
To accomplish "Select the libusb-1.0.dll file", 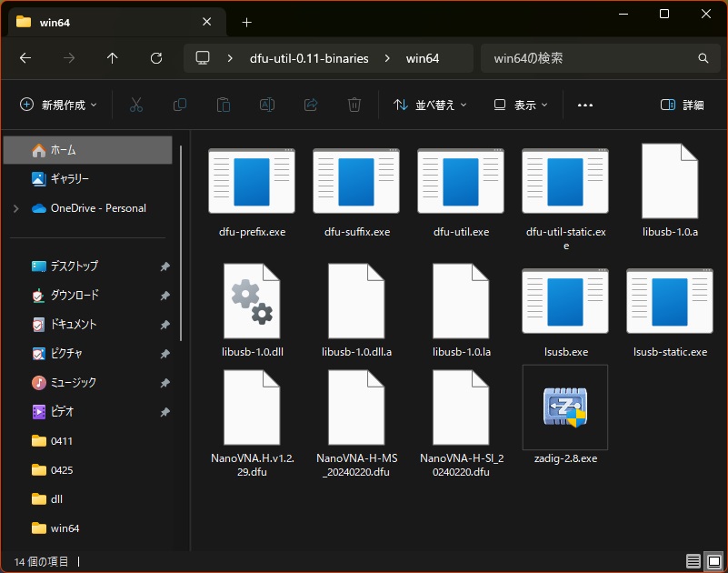I will [x=252, y=302].
